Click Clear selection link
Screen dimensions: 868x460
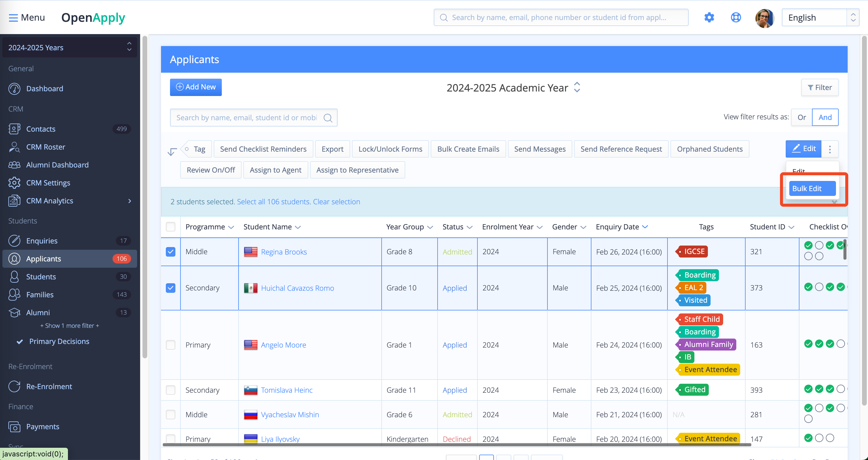pos(336,202)
